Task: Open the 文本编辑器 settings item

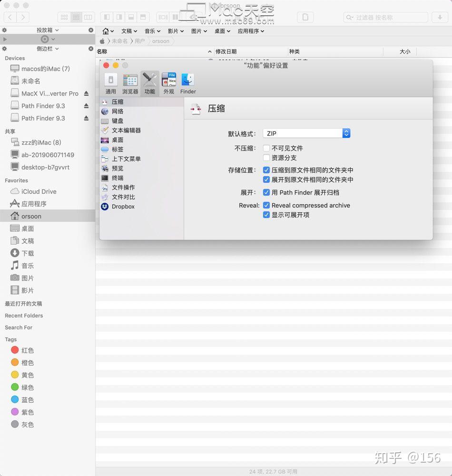Action: click(x=127, y=130)
